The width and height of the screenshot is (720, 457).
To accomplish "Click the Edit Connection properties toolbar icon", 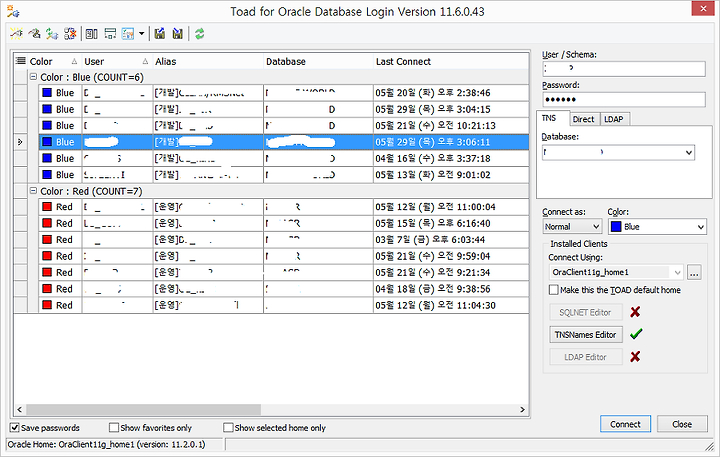I will (x=34, y=34).
